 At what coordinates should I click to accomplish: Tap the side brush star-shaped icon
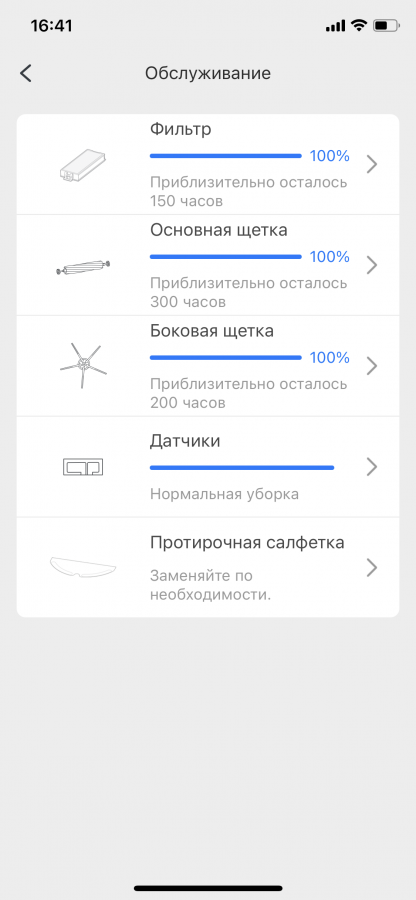click(84, 366)
